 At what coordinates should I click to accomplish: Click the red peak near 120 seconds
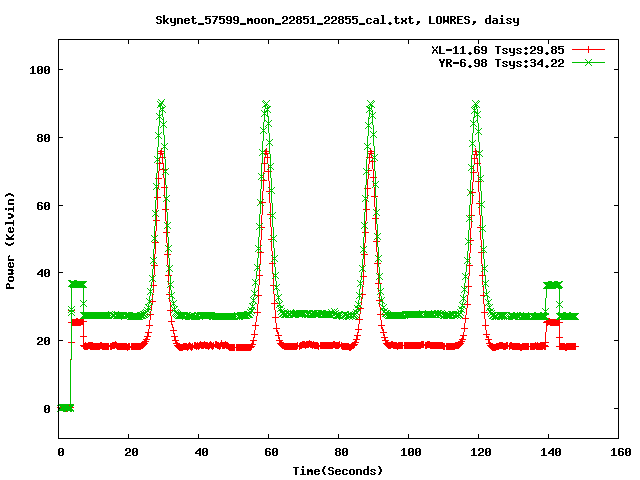tap(476, 153)
